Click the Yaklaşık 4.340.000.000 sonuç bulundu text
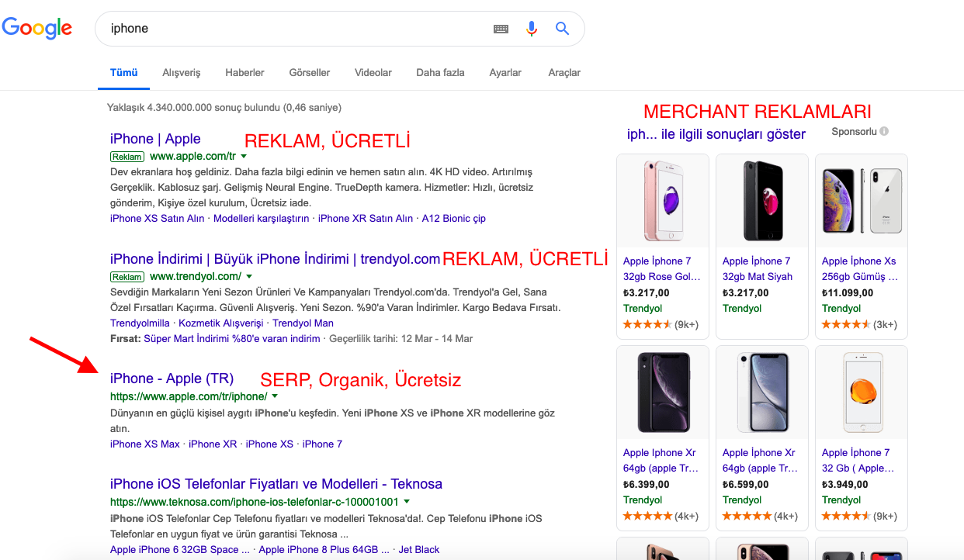This screenshot has height=560, width=964. 224,108
